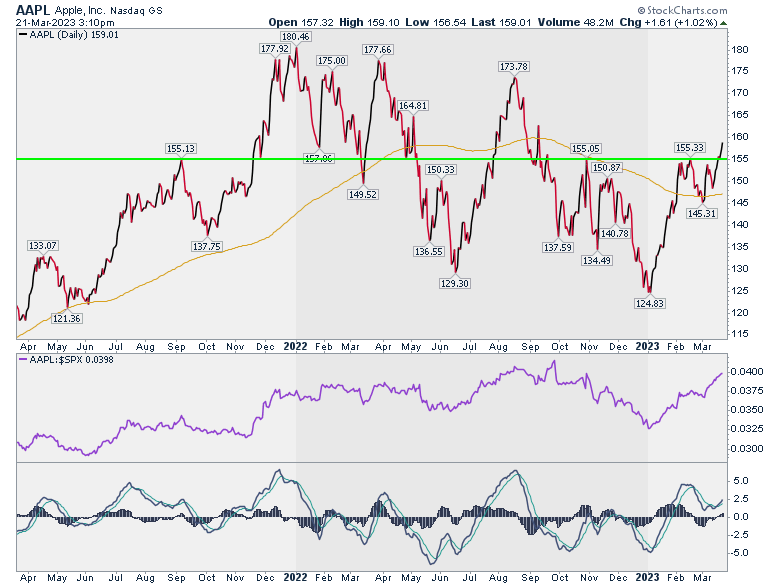Click the 137.59 low price label
This screenshot has height=586, width=780.
pyautogui.click(x=558, y=247)
